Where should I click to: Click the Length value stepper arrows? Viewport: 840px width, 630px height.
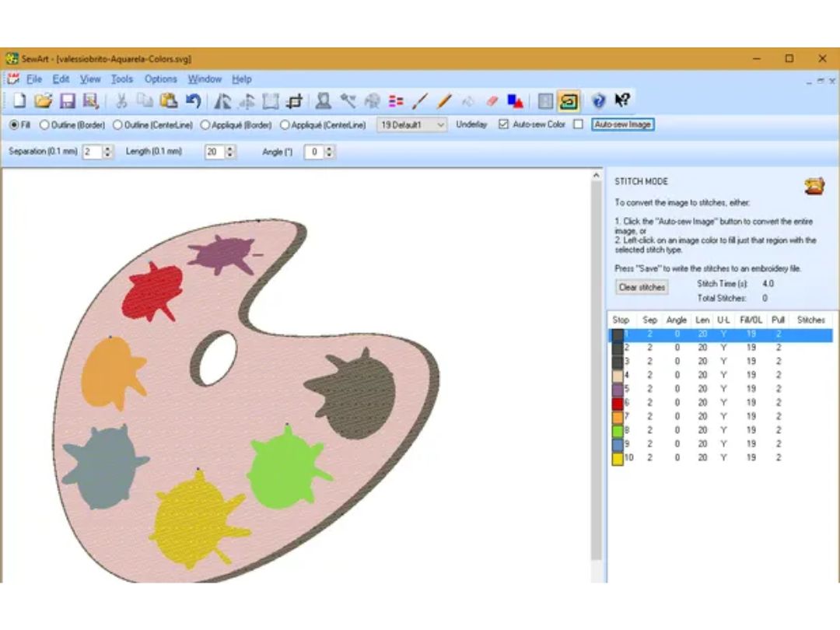click(x=229, y=152)
